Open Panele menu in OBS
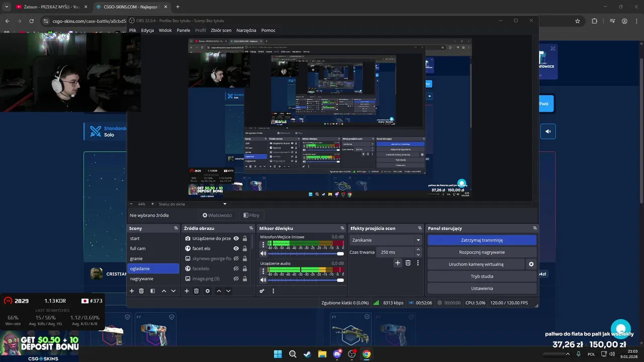The image size is (644, 362). click(183, 30)
